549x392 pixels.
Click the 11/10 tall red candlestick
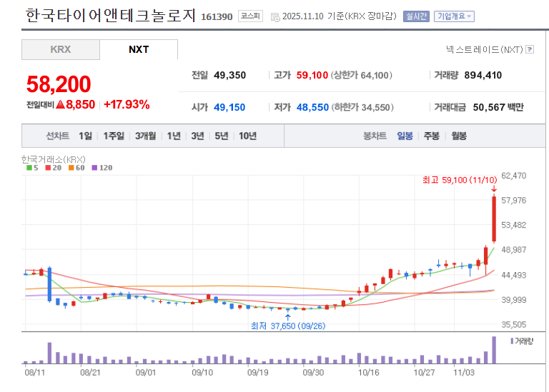tap(494, 218)
